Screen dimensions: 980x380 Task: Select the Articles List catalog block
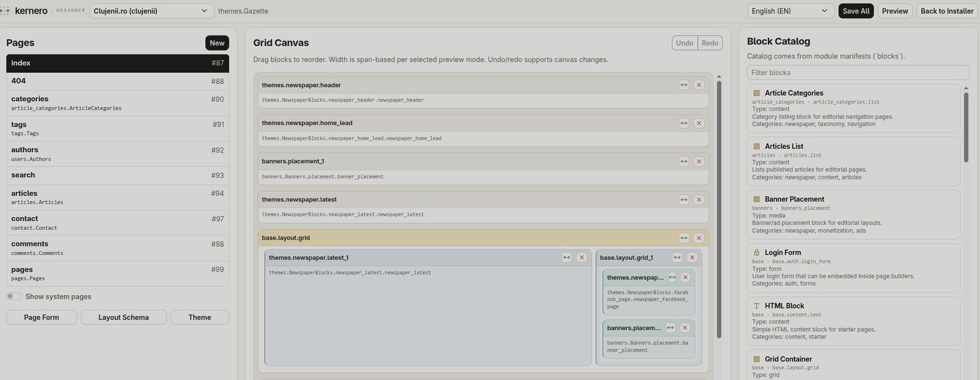click(854, 162)
